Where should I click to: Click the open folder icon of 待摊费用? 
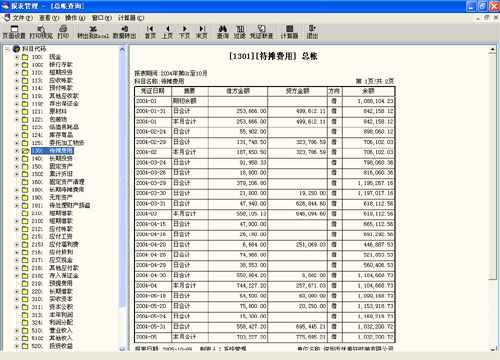pyautogui.click(x=25, y=151)
